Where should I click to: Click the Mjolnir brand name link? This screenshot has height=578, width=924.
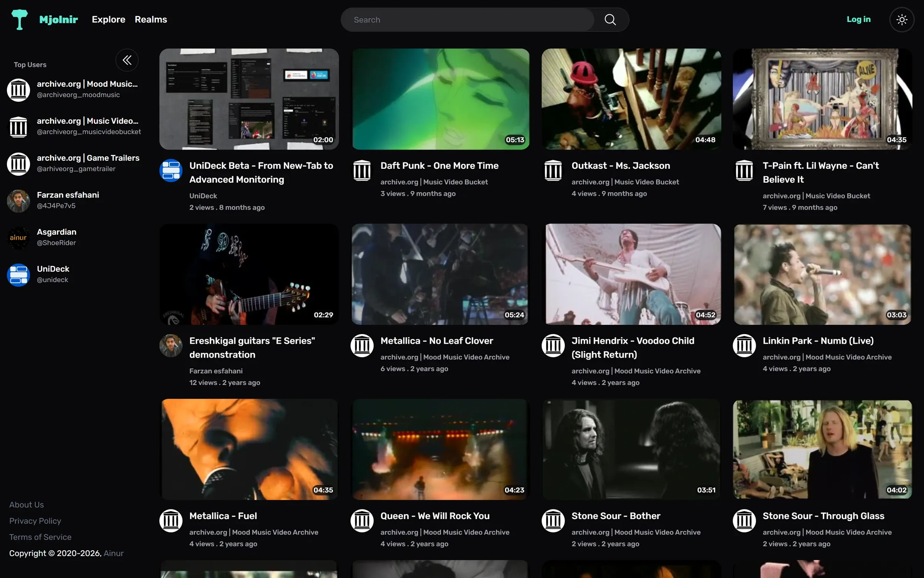[59, 19]
